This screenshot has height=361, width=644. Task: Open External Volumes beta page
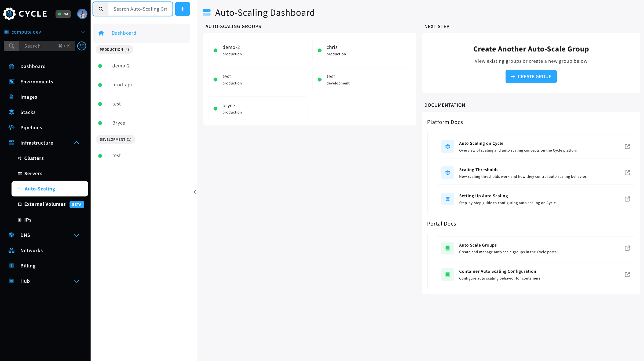tap(45, 204)
